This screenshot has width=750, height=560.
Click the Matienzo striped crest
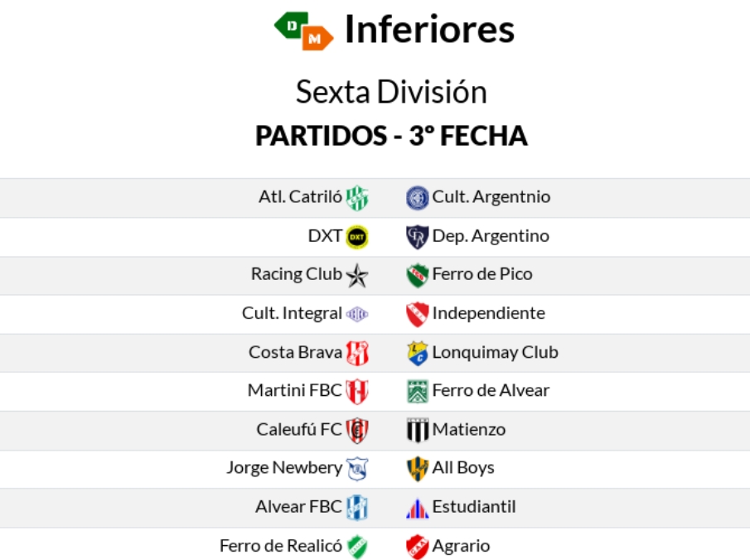tap(417, 430)
